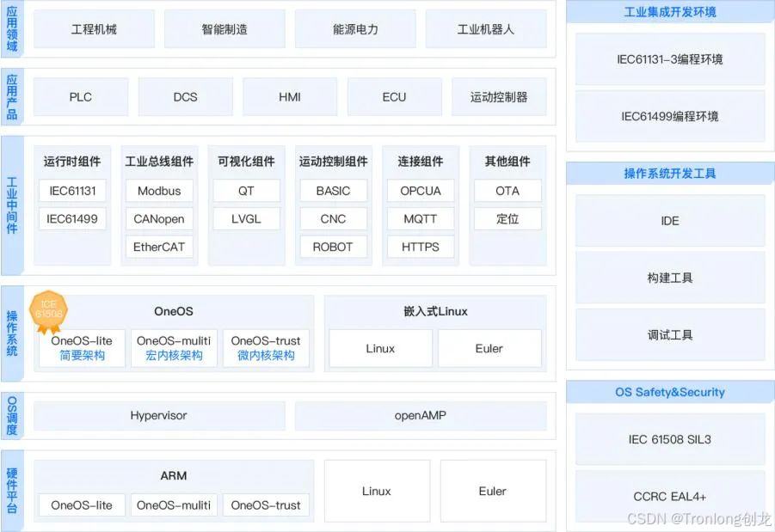Click the 连接组件 column heading
This screenshot has height=532, width=775.
[x=421, y=162]
